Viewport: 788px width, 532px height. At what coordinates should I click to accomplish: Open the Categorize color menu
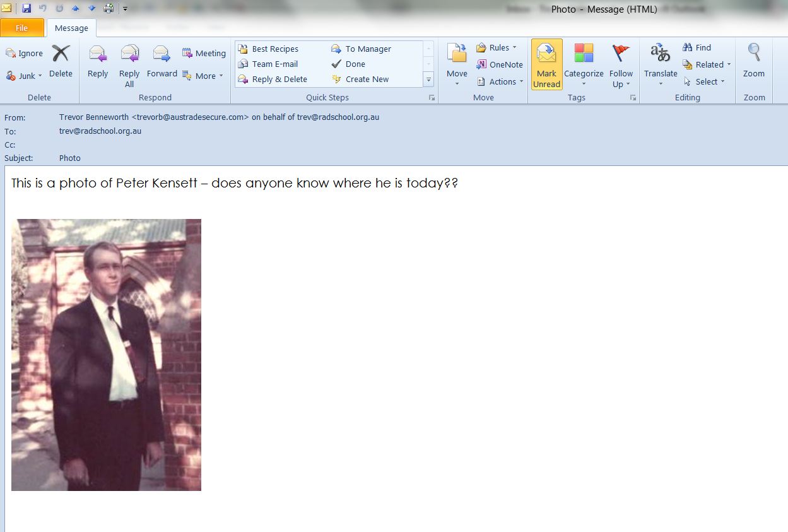coord(584,66)
